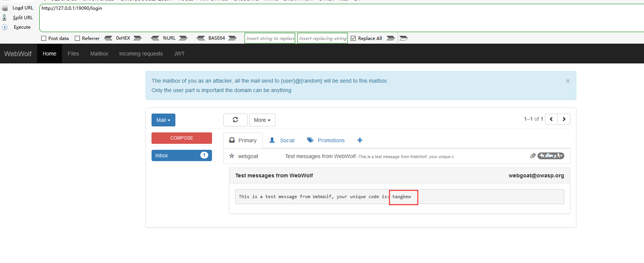Click the Inbox unread count badge
Screen dimensions: 644x263
coord(204,155)
